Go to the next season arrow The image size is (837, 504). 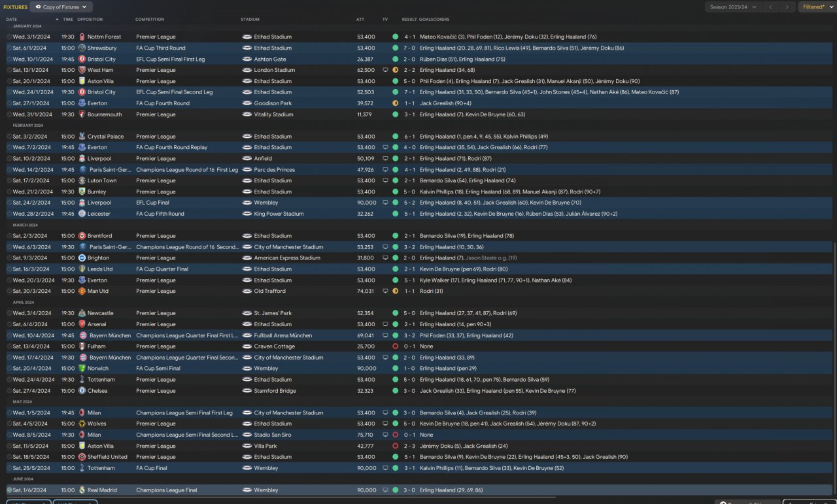click(x=787, y=7)
